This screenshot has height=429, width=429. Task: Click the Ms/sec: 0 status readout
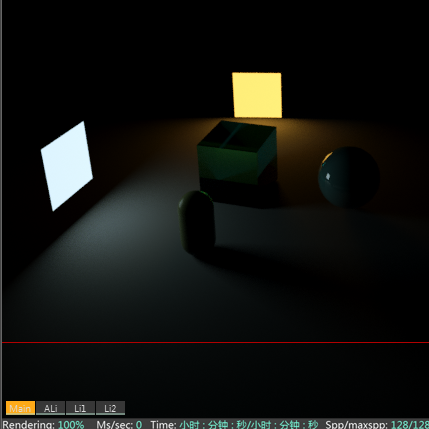pyautogui.click(x=119, y=425)
